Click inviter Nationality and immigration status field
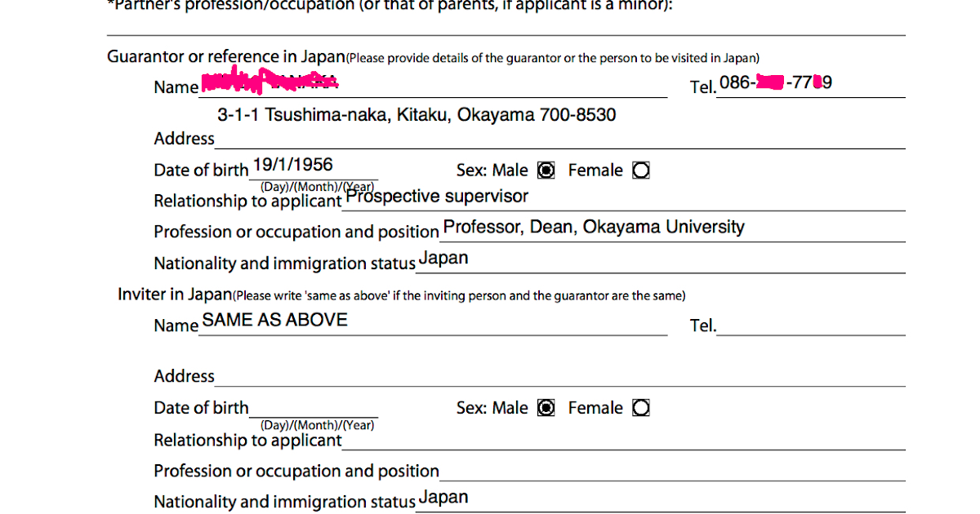This screenshot has height=514, width=980. tap(660, 500)
